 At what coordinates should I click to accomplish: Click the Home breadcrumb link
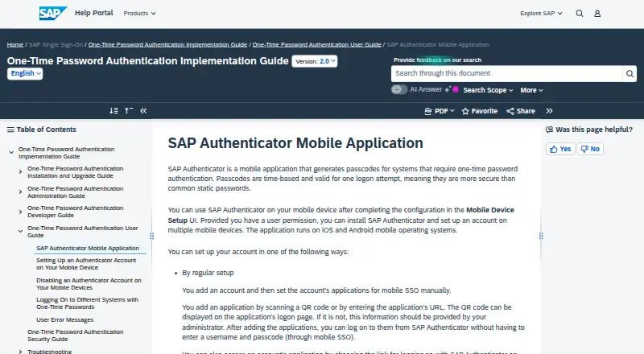tap(15, 45)
